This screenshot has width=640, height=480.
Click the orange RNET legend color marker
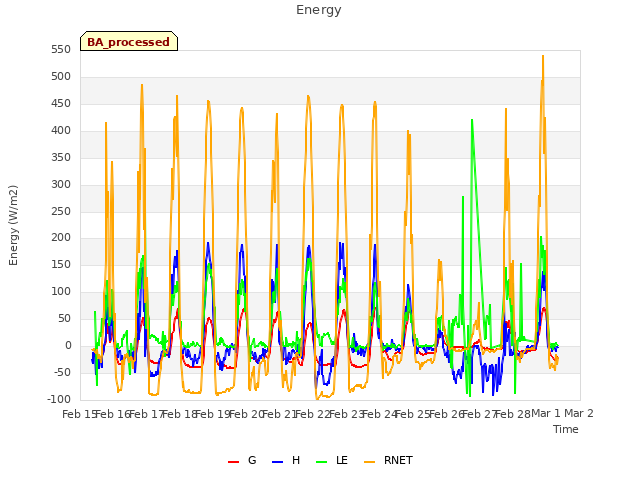tap(369, 462)
